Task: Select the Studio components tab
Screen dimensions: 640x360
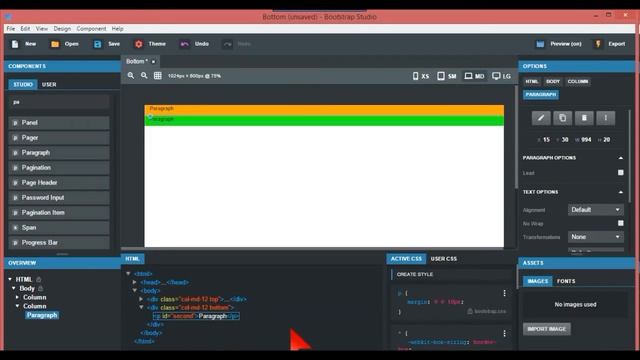Action: point(23,84)
